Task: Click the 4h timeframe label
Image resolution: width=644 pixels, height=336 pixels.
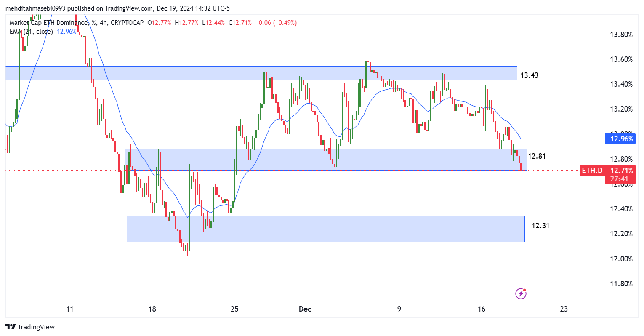Action: tap(104, 23)
